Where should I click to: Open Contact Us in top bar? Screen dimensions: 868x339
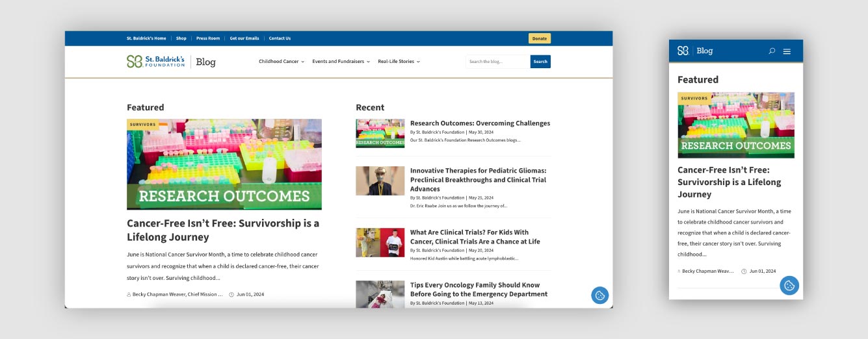point(280,38)
